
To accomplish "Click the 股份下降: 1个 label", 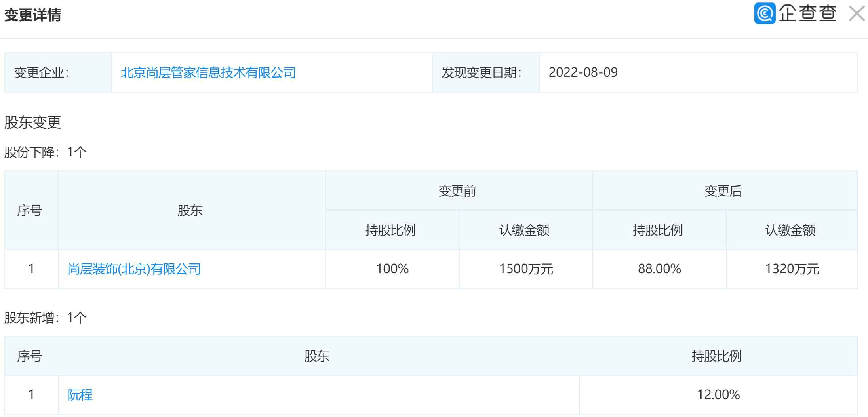I will point(45,152).
